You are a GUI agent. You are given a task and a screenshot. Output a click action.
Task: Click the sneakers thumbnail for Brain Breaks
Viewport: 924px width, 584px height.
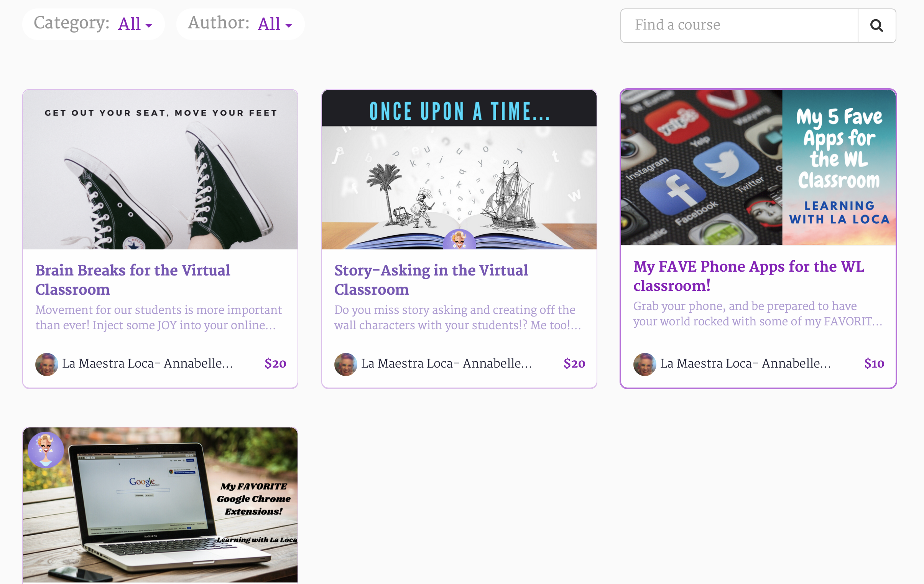pyautogui.click(x=160, y=169)
